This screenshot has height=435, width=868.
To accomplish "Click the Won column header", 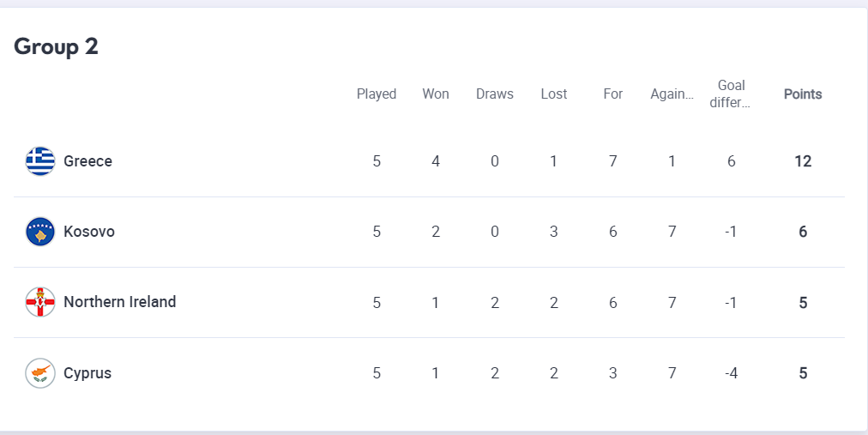I will tap(436, 94).
